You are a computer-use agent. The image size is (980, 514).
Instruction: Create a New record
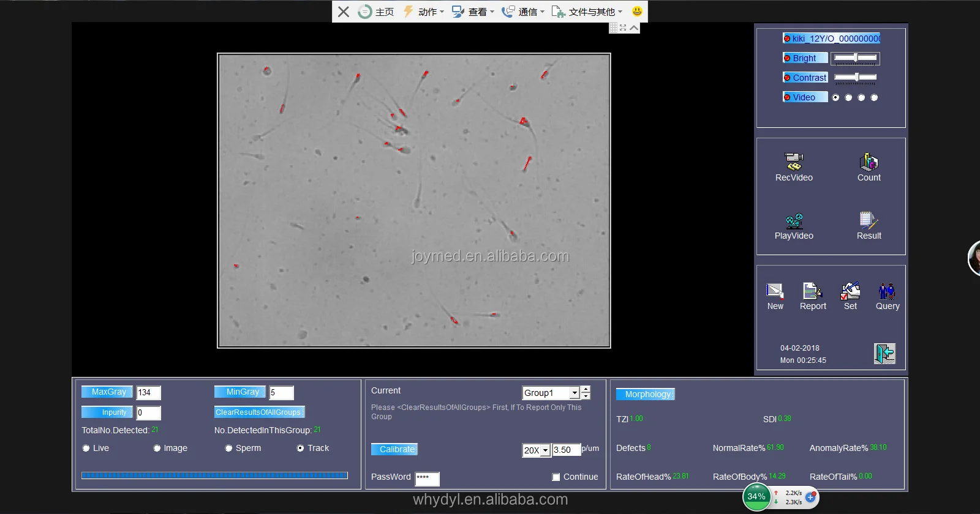coord(775,291)
